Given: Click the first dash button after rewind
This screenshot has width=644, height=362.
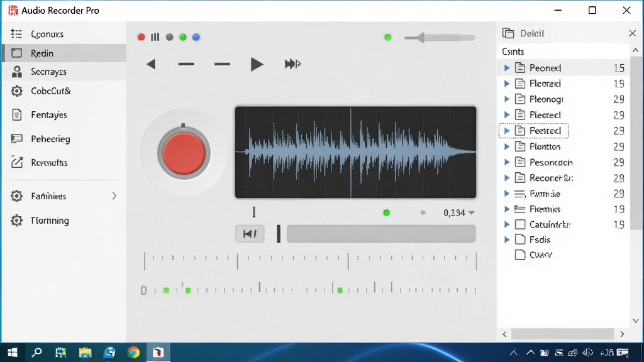Looking at the screenshot, I should tap(186, 64).
